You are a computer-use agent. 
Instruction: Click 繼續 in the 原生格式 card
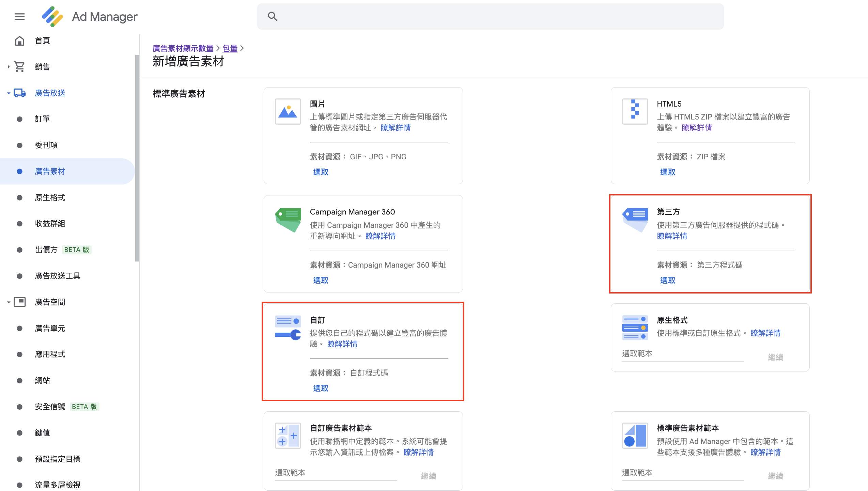coord(775,357)
